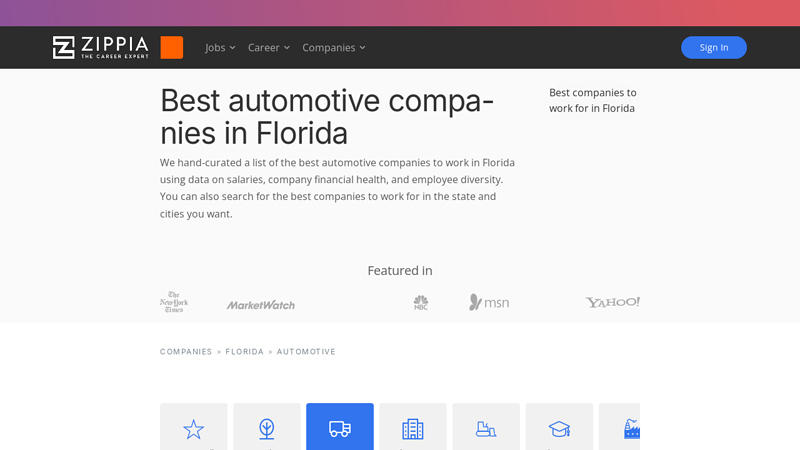Select the graduation cap education category tab

point(559,427)
